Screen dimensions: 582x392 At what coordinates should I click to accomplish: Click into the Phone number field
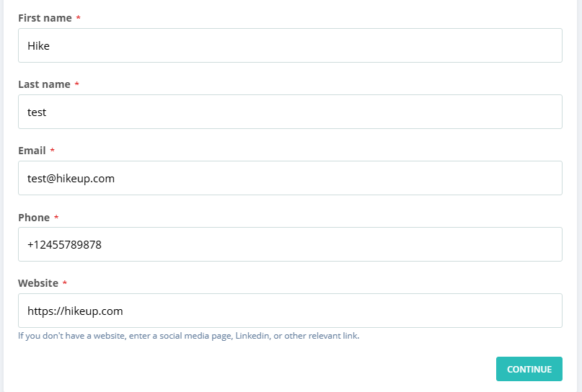point(290,244)
